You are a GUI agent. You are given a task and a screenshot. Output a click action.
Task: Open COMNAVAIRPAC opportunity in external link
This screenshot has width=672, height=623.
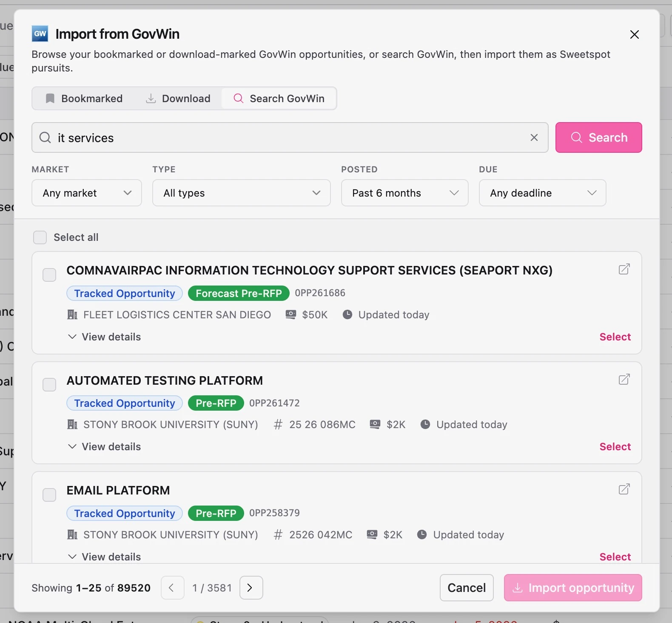click(x=624, y=269)
